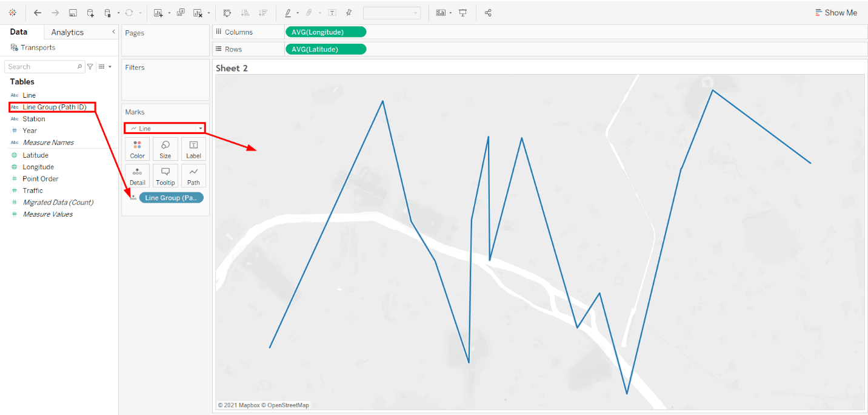Open the Marks type Line dropdown
The image size is (868, 415).
[x=165, y=129]
